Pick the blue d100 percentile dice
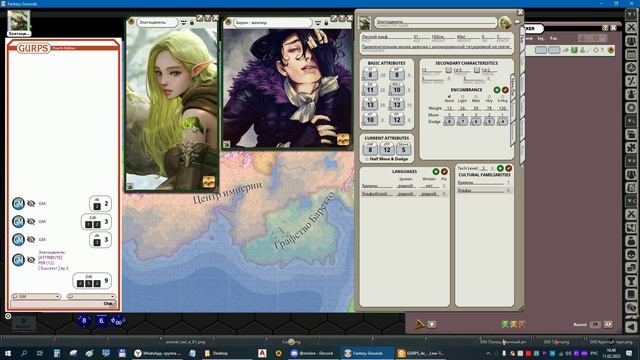640x360 pixels. (x=118, y=321)
